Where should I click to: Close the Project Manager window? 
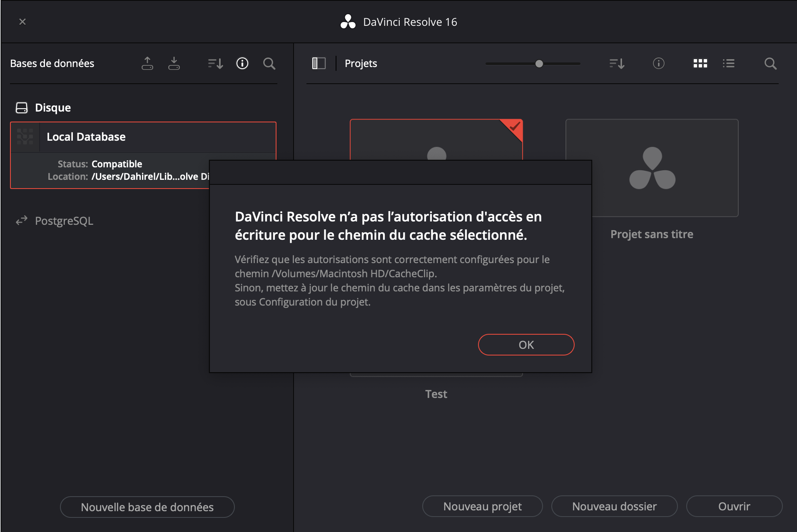pyautogui.click(x=22, y=22)
